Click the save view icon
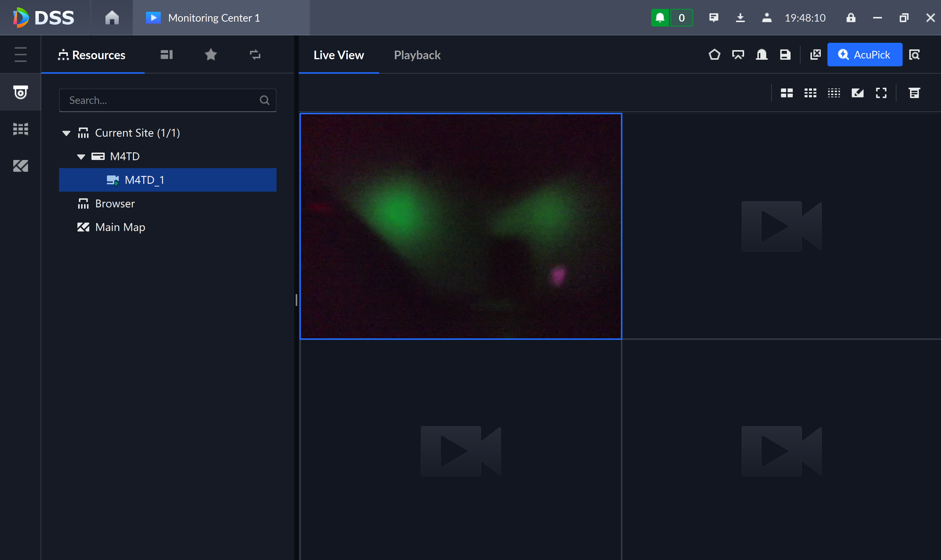The height and width of the screenshot is (560, 941). 785,55
